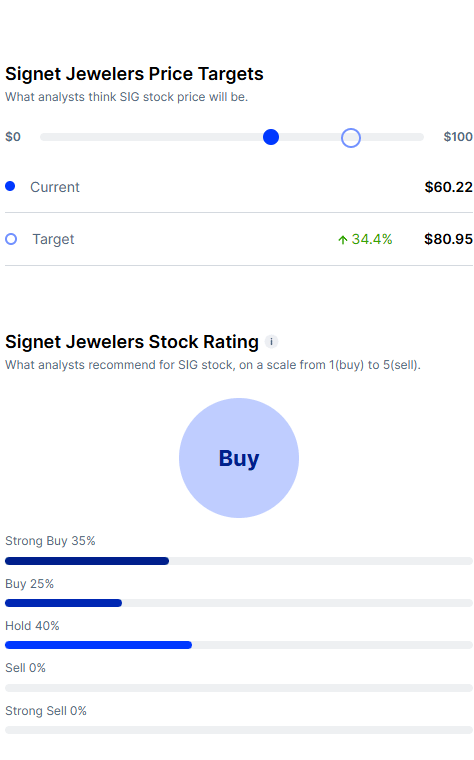Click the $100 slider maximum label
Screen dimensions: 474x760
click(458, 137)
